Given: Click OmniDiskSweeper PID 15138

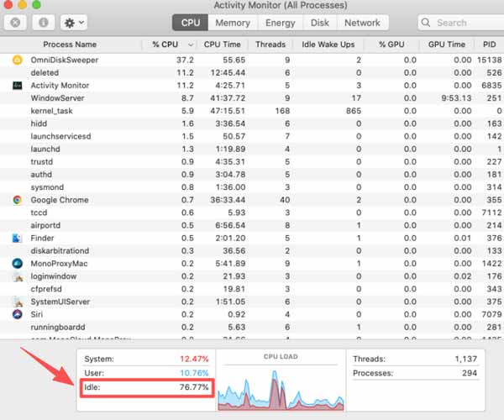Looking at the screenshot, I should 490,60.
